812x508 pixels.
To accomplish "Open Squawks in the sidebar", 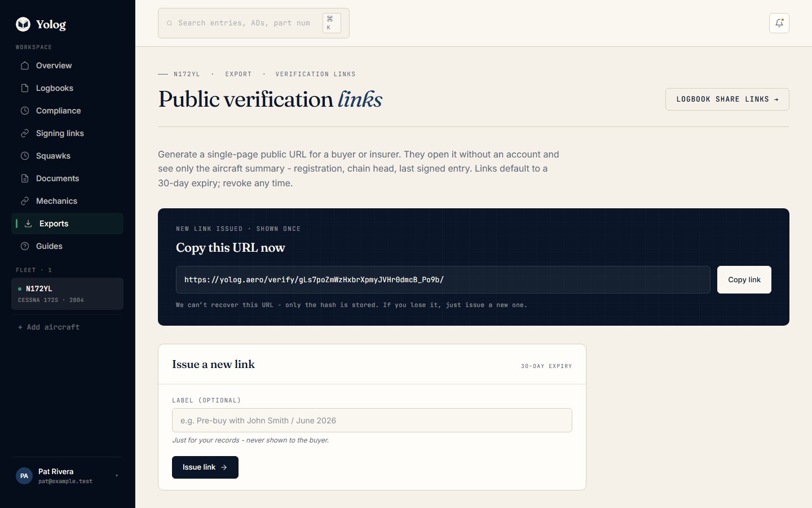I will pyautogui.click(x=67, y=156).
